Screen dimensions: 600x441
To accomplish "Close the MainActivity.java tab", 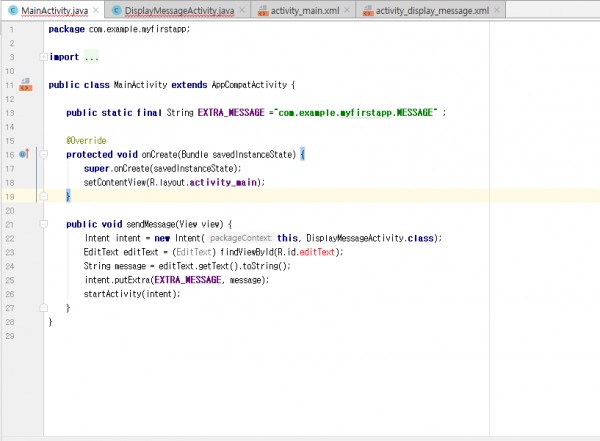I will 96,10.
